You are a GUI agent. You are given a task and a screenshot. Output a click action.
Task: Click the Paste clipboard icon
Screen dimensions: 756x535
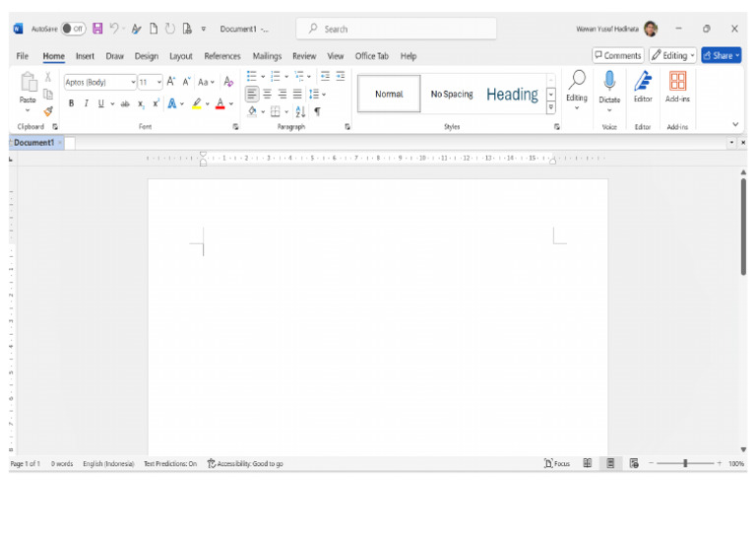tap(28, 83)
